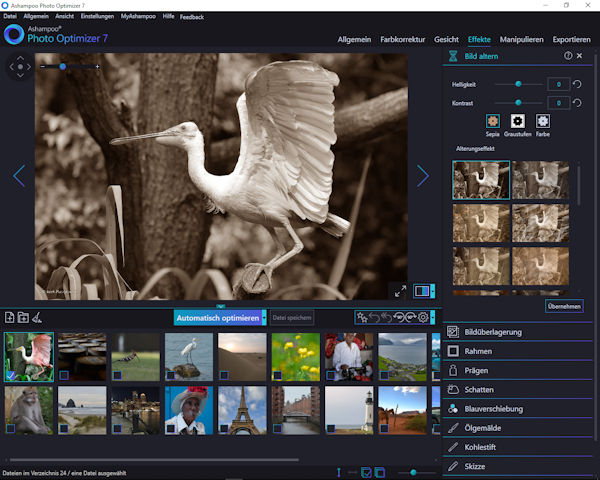Uncheck the spoonbill thumbnail checkbox

(11, 375)
